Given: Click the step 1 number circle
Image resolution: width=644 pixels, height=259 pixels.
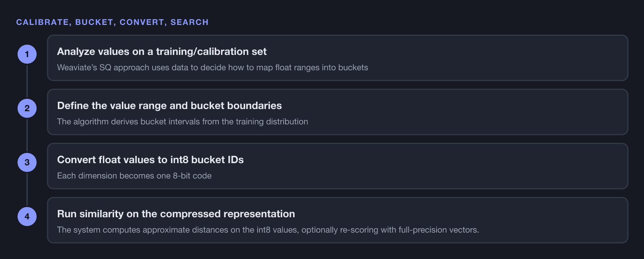Looking at the screenshot, I should pos(27,54).
